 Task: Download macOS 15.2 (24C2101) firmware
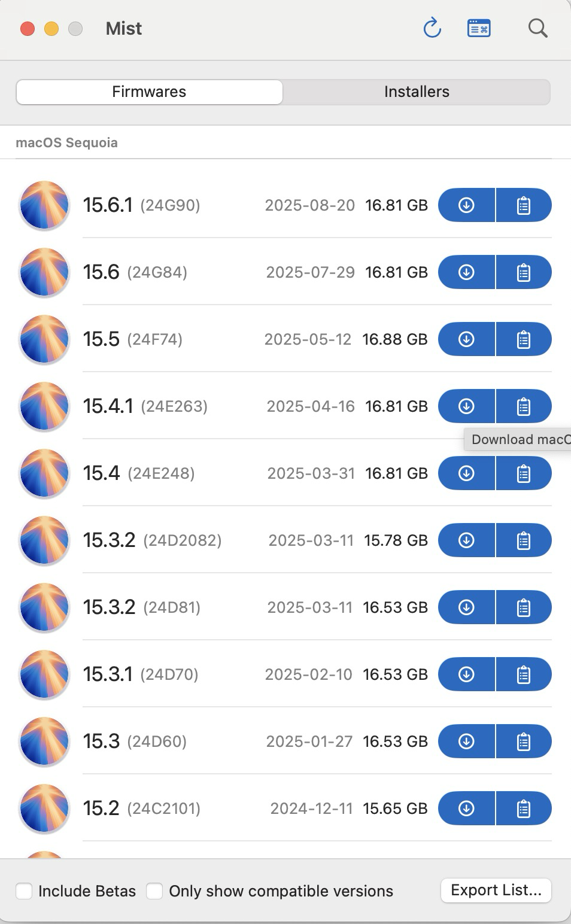coord(466,808)
